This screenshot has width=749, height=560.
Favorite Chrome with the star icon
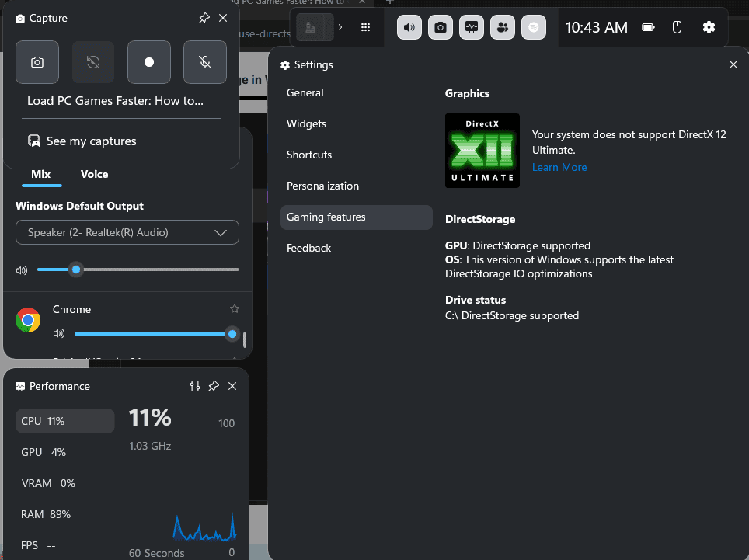[235, 309]
